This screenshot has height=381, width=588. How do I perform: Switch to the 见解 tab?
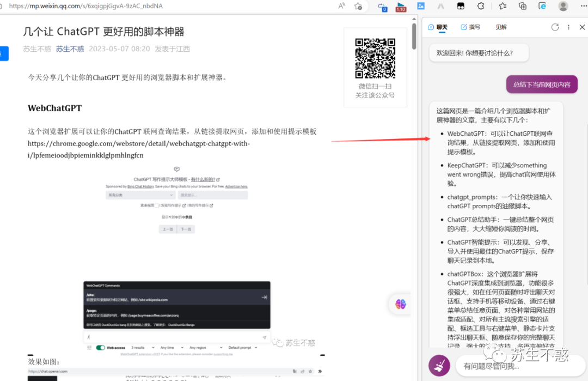[501, 27]
